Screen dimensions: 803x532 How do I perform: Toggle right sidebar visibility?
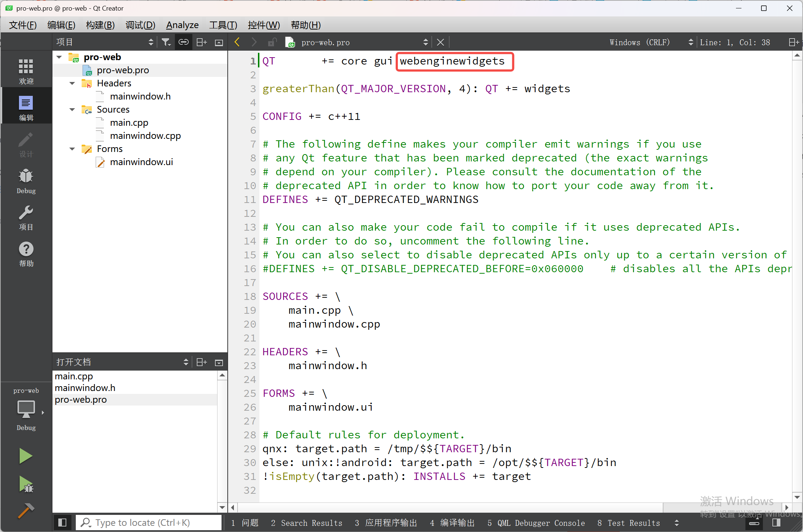(x=776, y=523)
